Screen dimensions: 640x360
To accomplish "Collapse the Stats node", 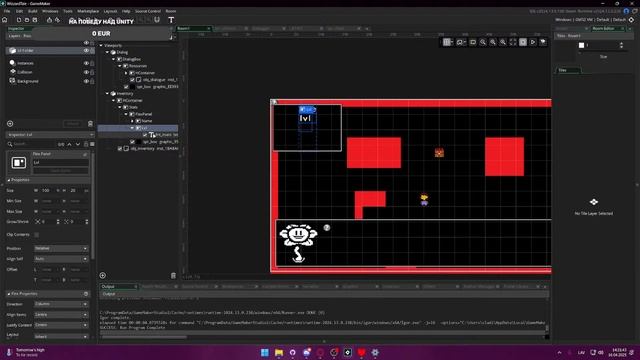I will [120, 107].
